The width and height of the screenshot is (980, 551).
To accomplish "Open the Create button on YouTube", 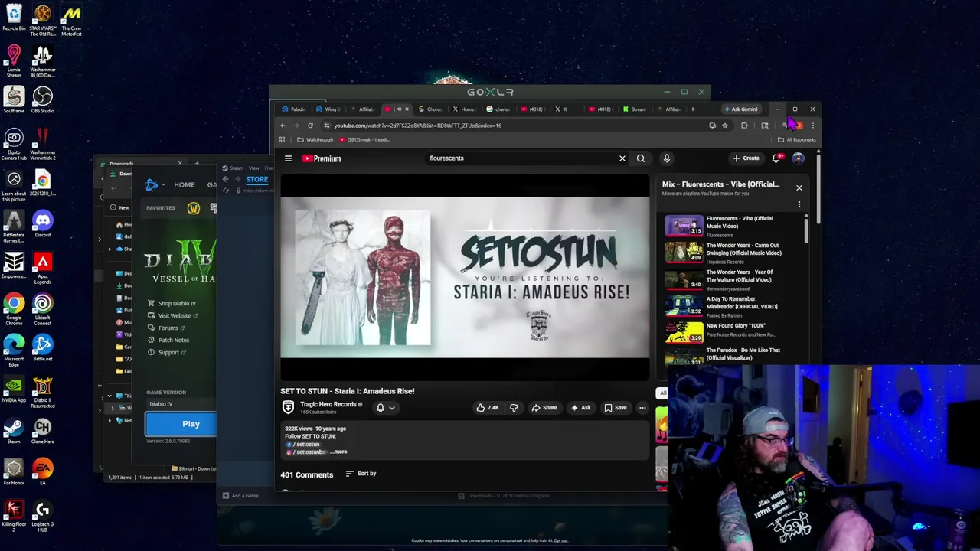I will coord(746,158).
